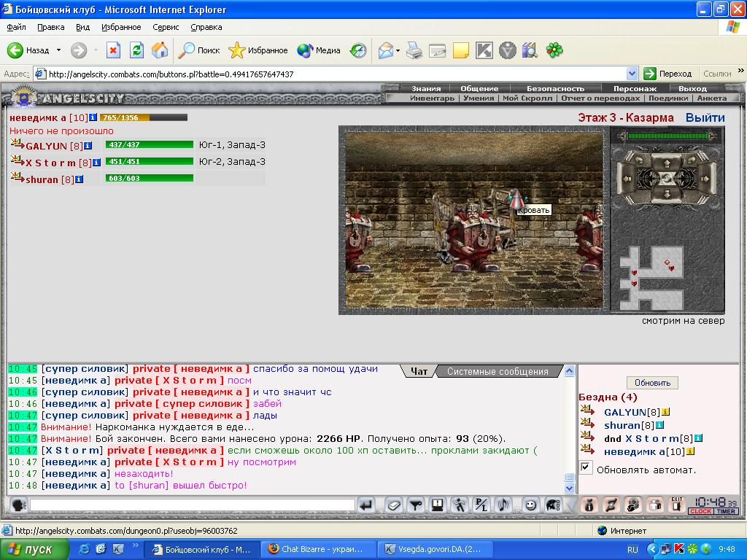This screenshot has height=560, width=747.
Task: Click the info icon next to GALYUN [8]
Action: point(88,146)
